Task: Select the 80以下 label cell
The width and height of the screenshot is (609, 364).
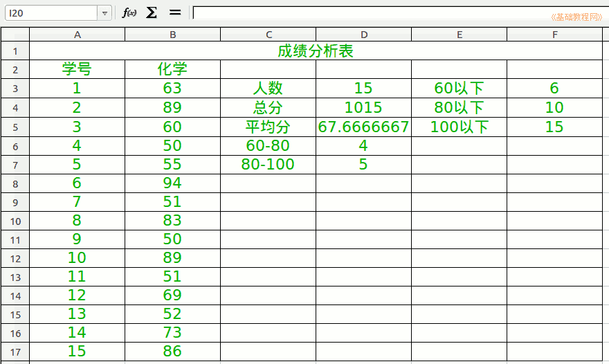Action: (x=460, y=107)
